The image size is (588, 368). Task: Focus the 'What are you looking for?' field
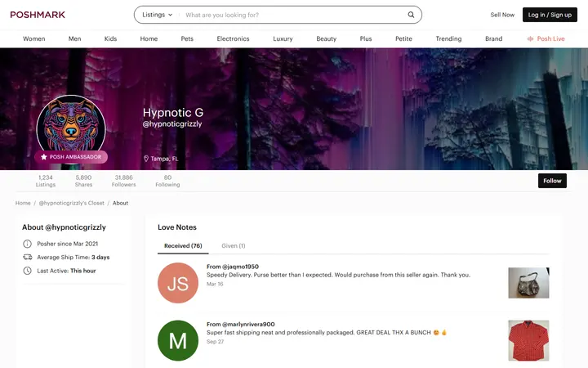[x=294, y=15]
